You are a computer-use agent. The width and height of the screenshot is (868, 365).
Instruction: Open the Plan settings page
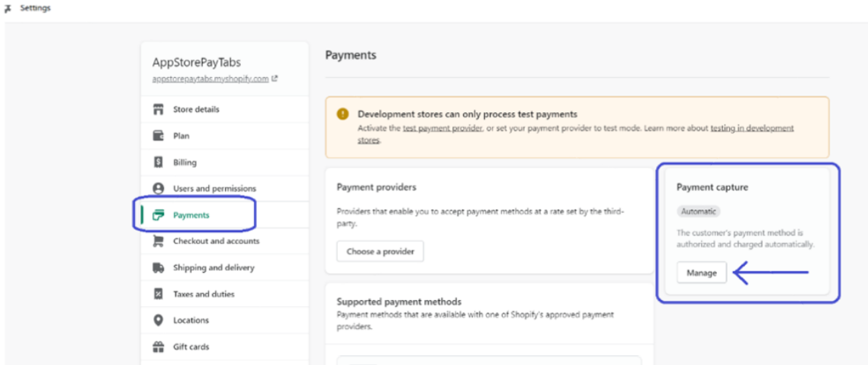[x=225, y=136]
